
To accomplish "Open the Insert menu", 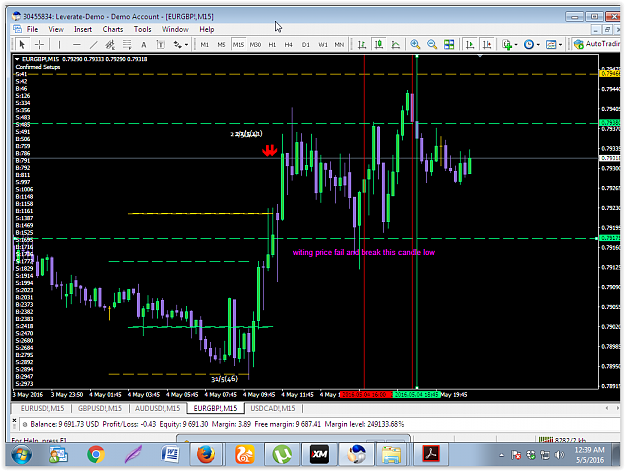I will (x=83, y=29).
